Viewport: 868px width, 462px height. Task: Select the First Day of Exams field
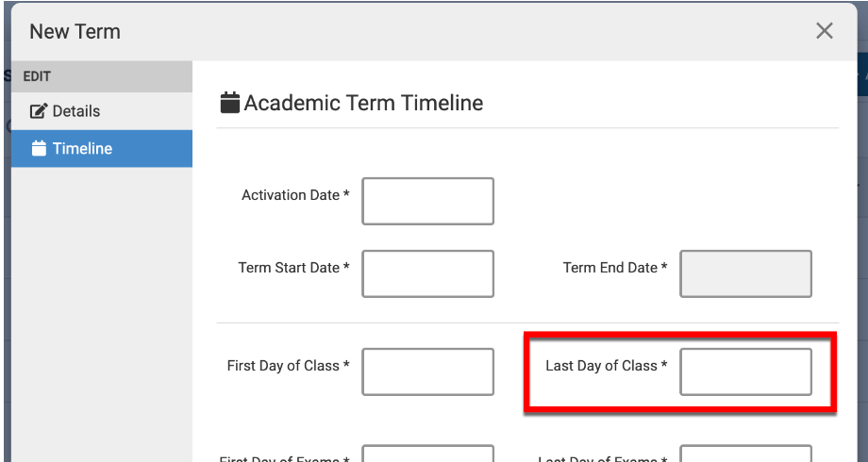click(427, 454)
